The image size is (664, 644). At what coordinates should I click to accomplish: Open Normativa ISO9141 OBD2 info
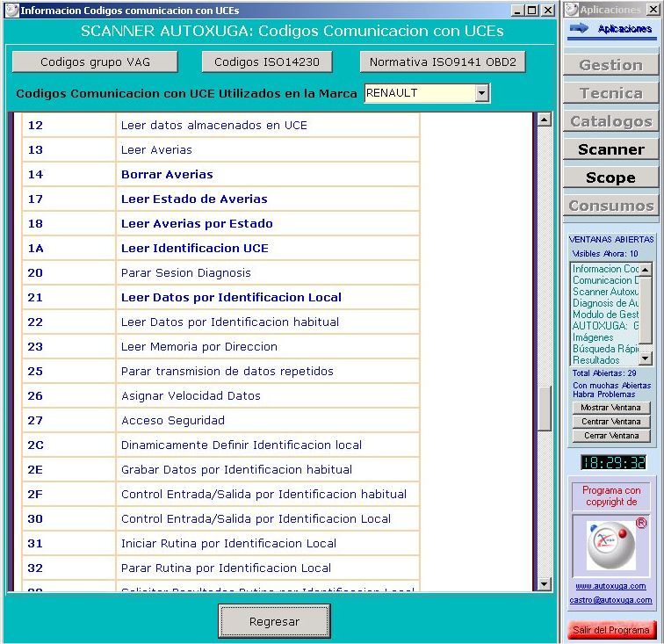[x=443, y=62]
